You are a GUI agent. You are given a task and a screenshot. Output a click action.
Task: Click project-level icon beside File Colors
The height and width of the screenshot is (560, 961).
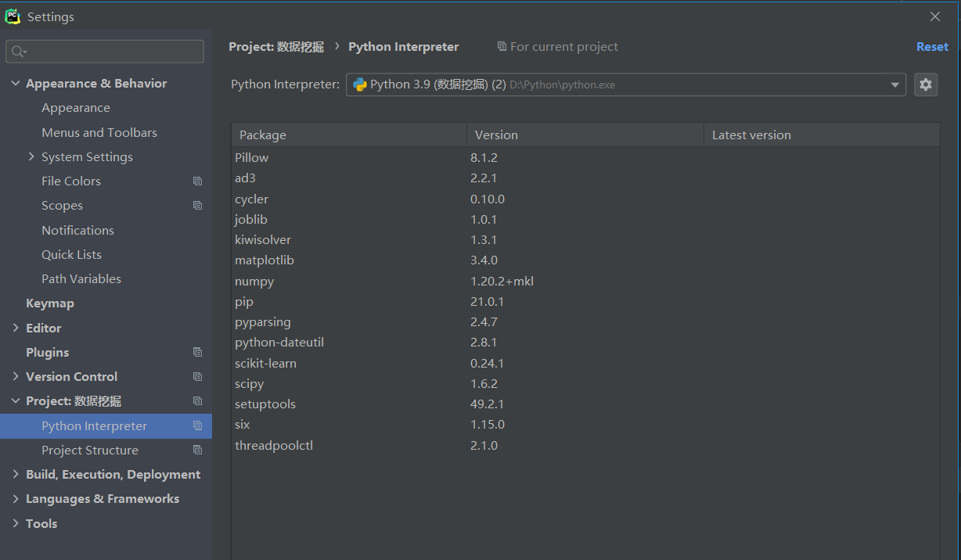[x=197, y=181]
